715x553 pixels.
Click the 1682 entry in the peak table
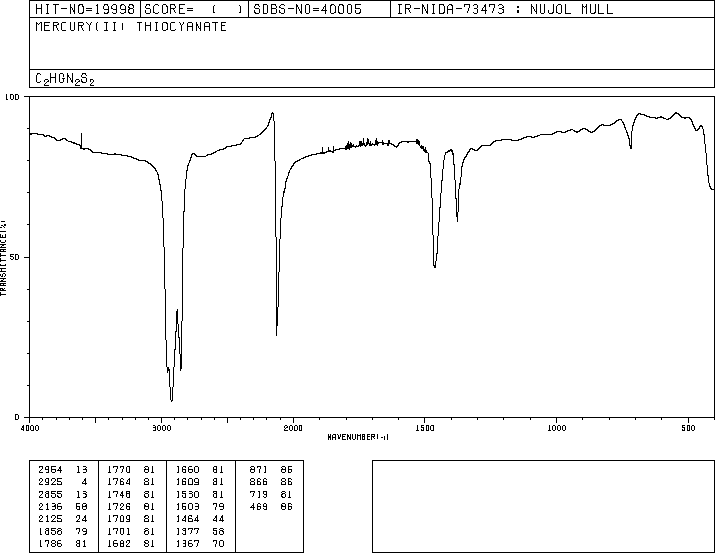[119, 543]
